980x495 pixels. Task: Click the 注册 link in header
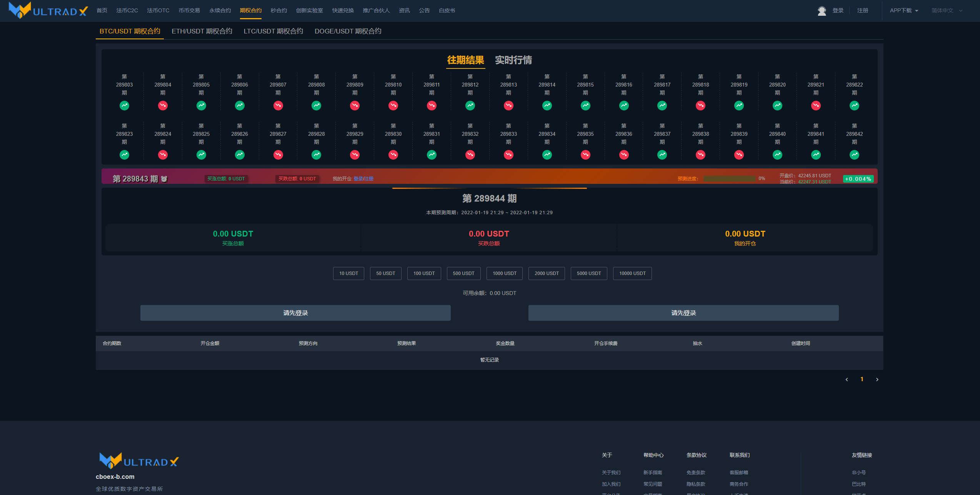tap(862, 11)
